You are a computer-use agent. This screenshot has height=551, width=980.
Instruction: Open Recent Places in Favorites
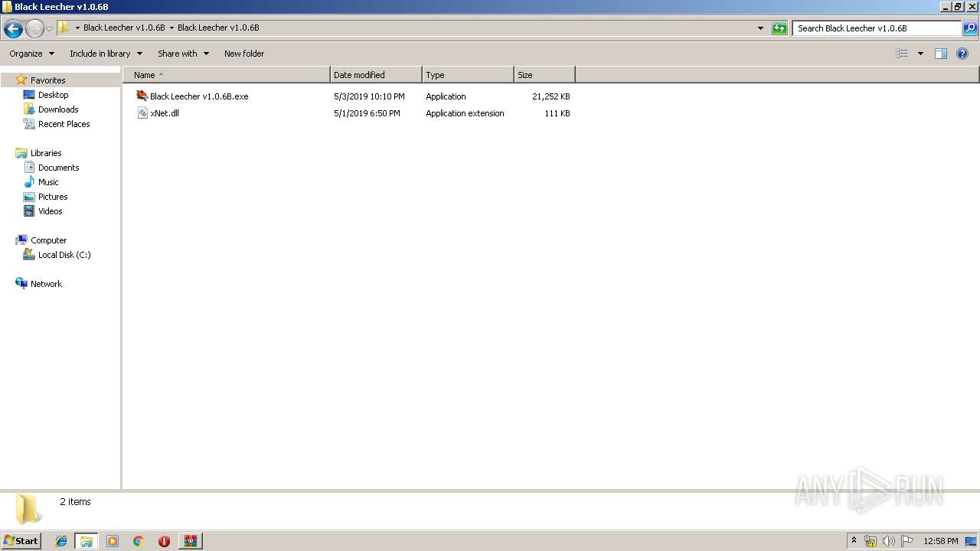(x=64, y=124)
